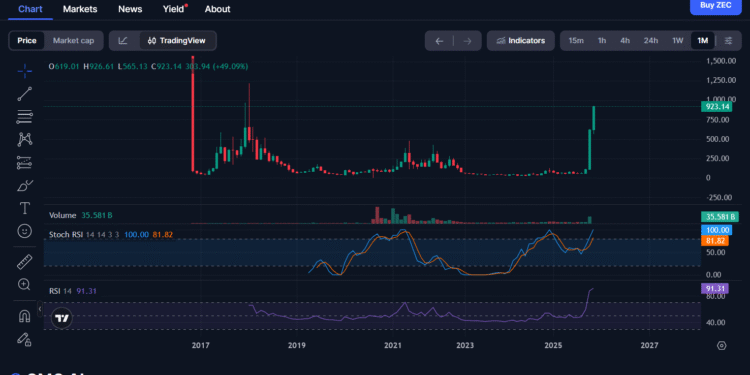
Task: Select the crosshair cursor tool
Action: [x=24, y=72]
